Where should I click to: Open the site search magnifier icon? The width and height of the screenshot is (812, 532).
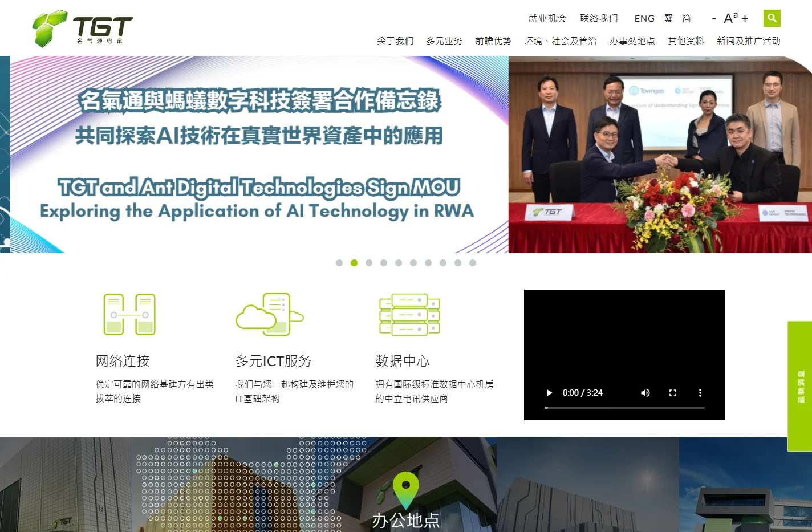772,18
